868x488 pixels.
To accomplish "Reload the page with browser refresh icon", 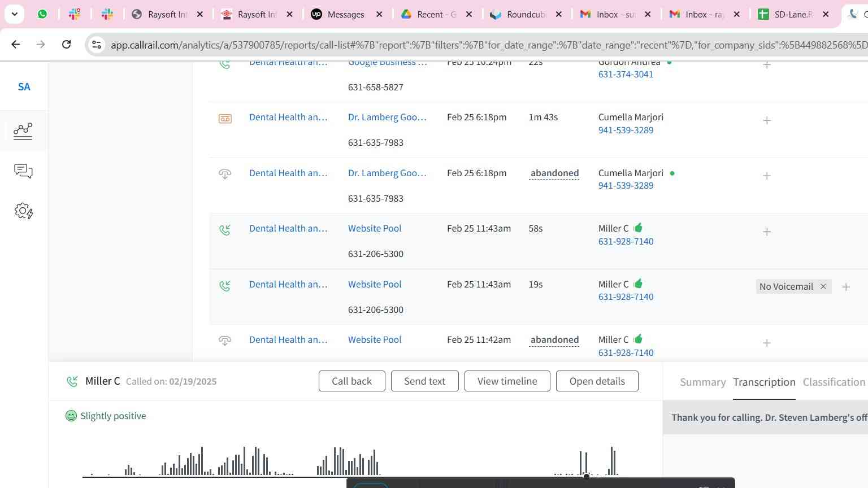I will [66, 44].
